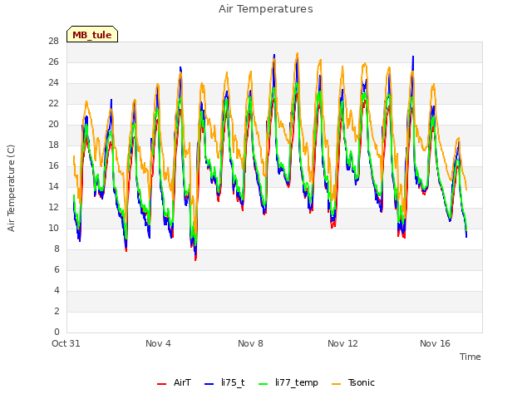Click the blue li75_t legend swatch
Image resolution: width=532 pixels, height=399 pixels.
coord(209,384)
